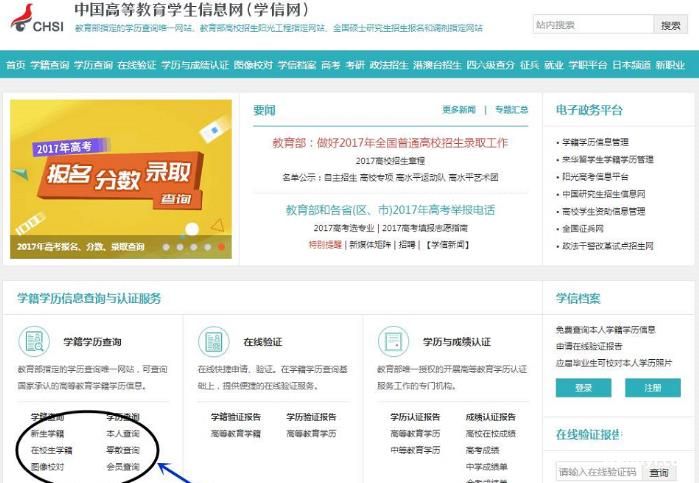
Task: Select the orange active carousel dot
Action: [221, 247]
